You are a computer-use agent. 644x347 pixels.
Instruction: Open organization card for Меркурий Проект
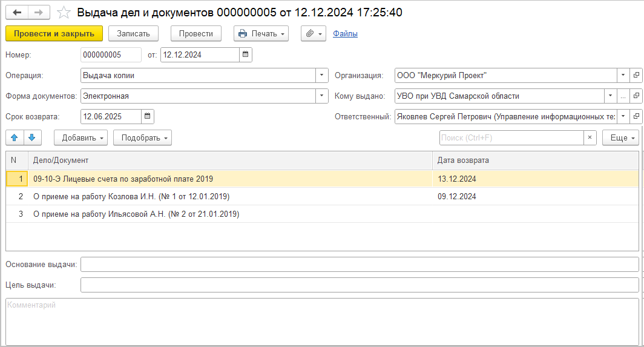[636, 75]
